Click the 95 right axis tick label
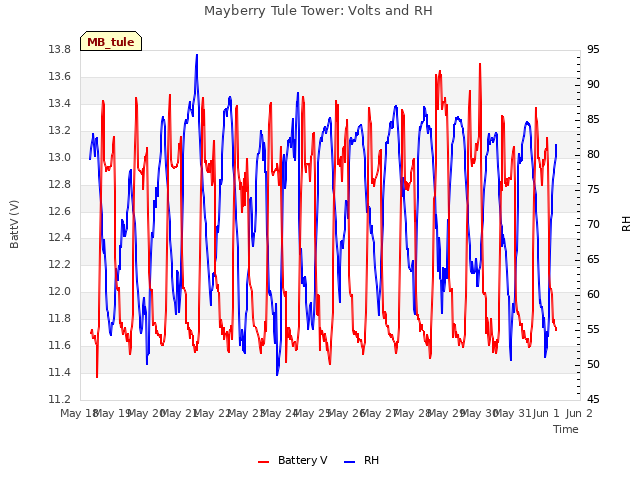The image size is (640, 480). pos(593,50)
